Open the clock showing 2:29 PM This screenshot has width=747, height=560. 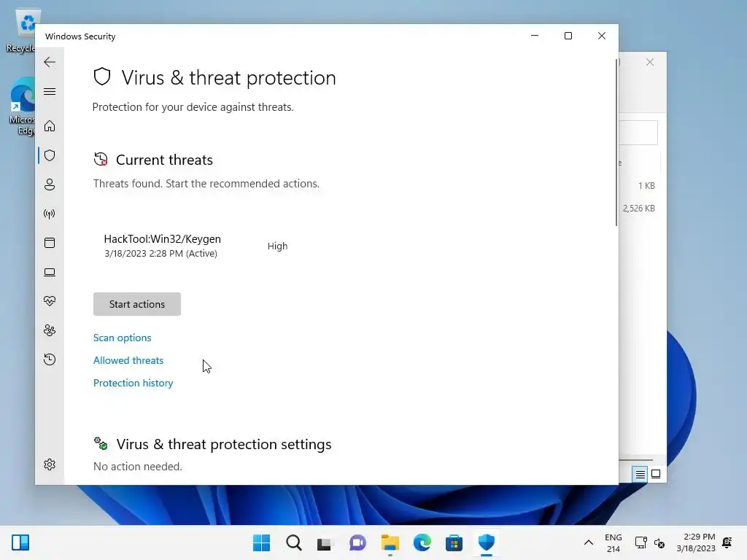click(x=696, y=542)
